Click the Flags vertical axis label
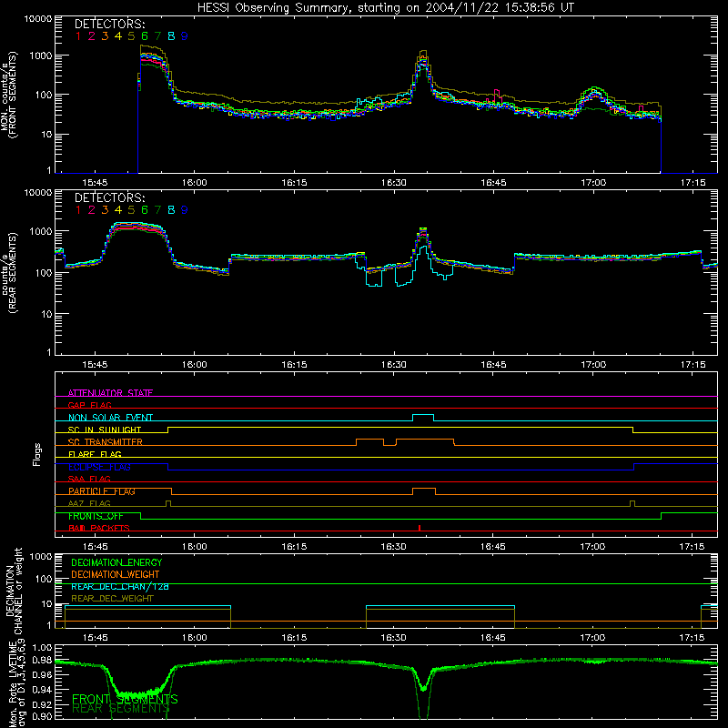The width and height of the screenshot is (728, 728). 36,454
